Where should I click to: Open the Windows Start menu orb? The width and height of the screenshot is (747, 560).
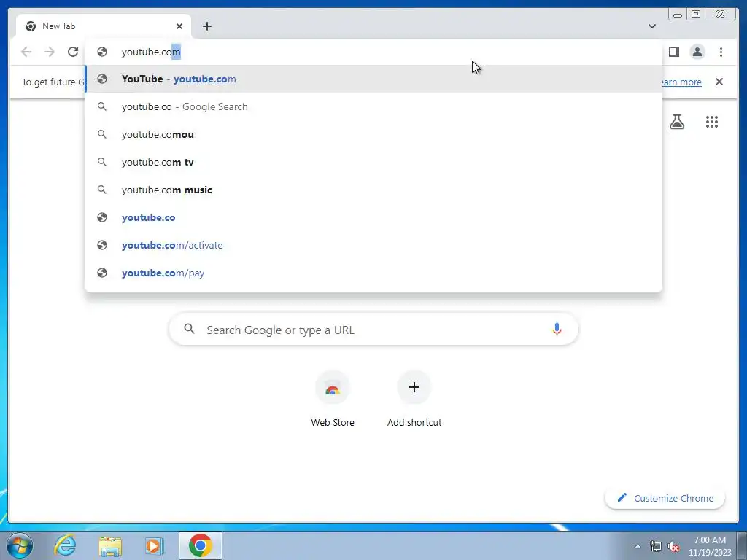point(20,545)
